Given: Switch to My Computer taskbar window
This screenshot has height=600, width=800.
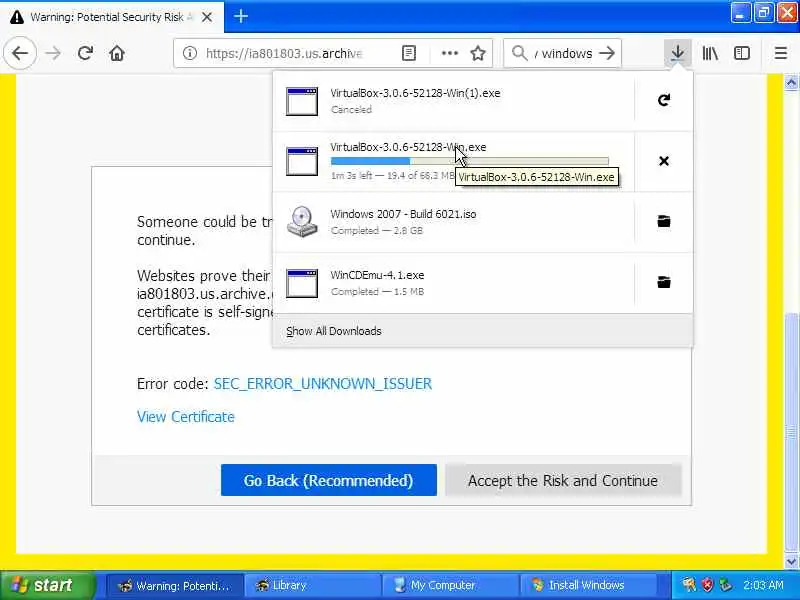Looking at the screenshot, I should (449, 585).
